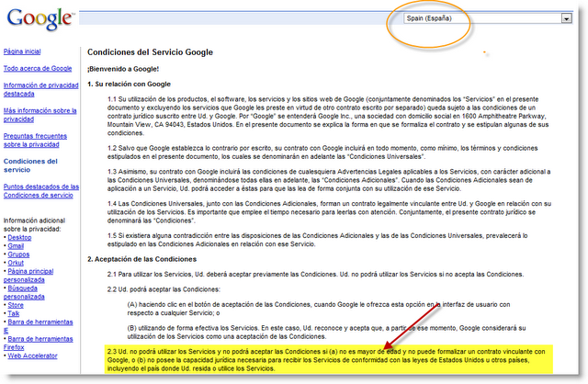Open Barra de herramientas Firefox link
588x384 pixels.
pos(39,344)
